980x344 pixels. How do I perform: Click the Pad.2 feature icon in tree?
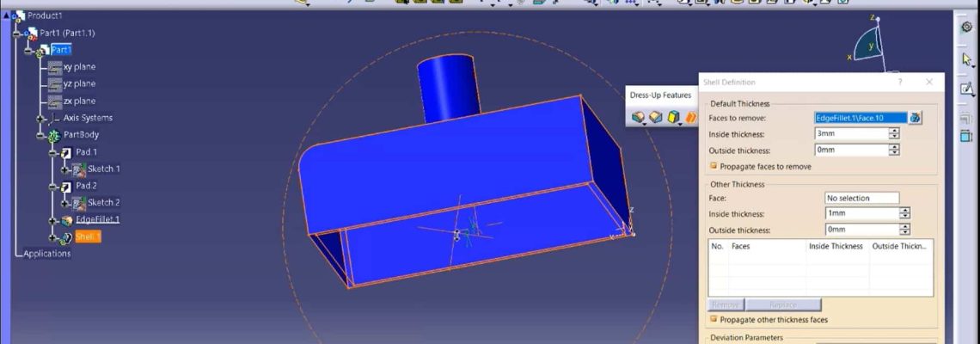click(x=67, y=187)
